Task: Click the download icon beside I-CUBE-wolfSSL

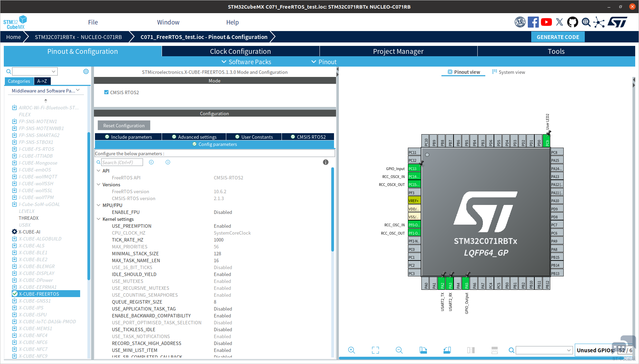Action: click(x=15, y=190)
